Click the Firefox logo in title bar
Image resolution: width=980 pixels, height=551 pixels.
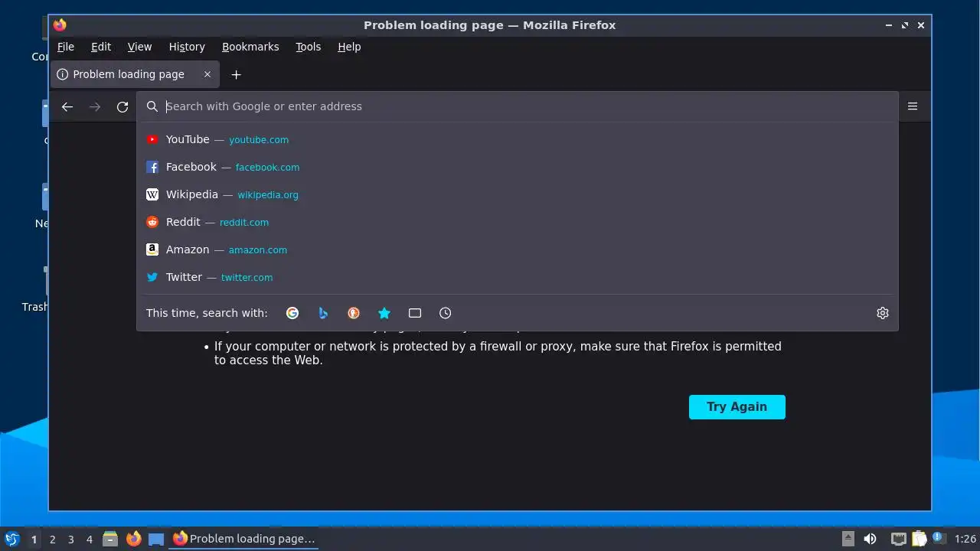tap(60, 25)
